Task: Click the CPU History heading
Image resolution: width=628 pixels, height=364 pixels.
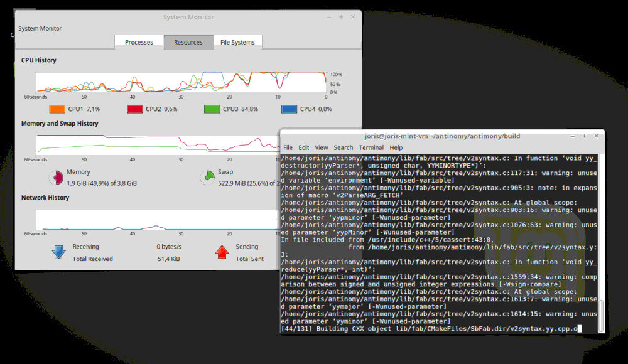Action: (38, 60)
